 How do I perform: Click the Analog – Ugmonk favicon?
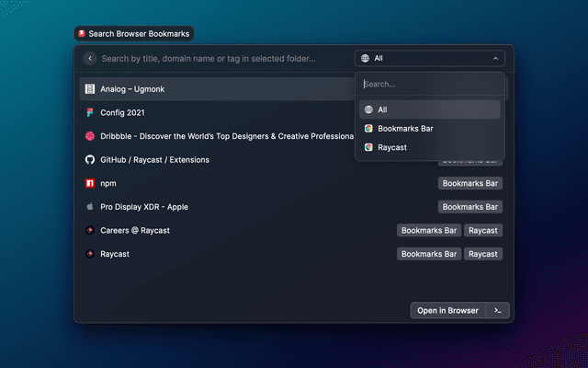click(x=90, y=89)
